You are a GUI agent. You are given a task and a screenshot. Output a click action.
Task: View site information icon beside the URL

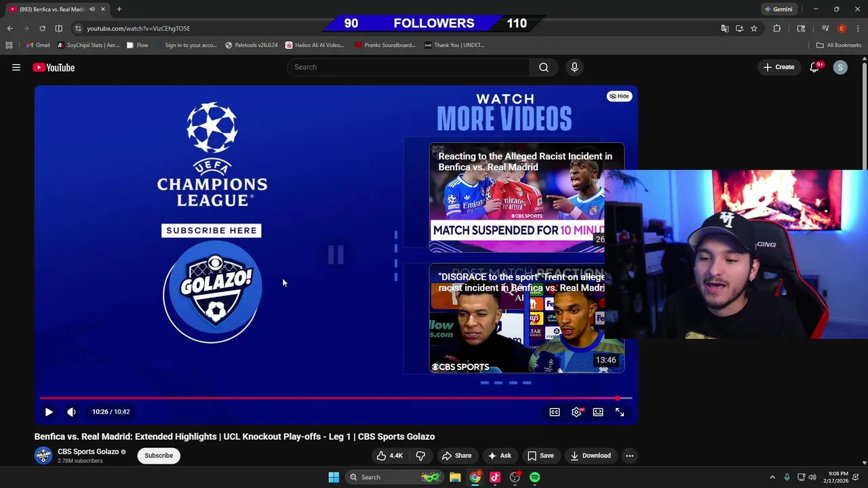click(78, 28)
